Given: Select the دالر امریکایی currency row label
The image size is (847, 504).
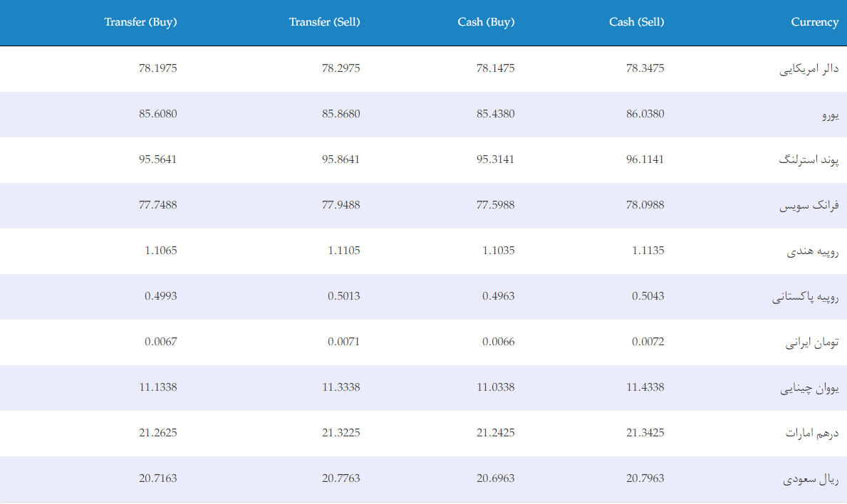Looking at the screenshot, I should pyautogui.click(x=809, y=68).
